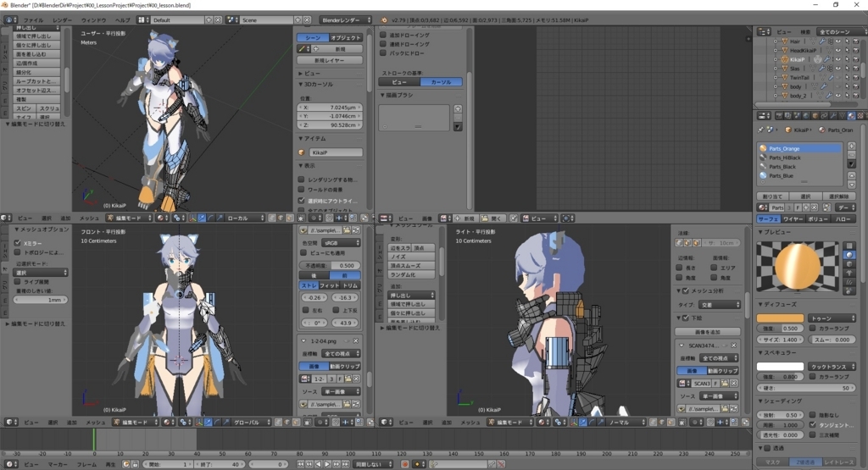
Task: Collapse the ディフューズ panel
Action: click(760, 304)
